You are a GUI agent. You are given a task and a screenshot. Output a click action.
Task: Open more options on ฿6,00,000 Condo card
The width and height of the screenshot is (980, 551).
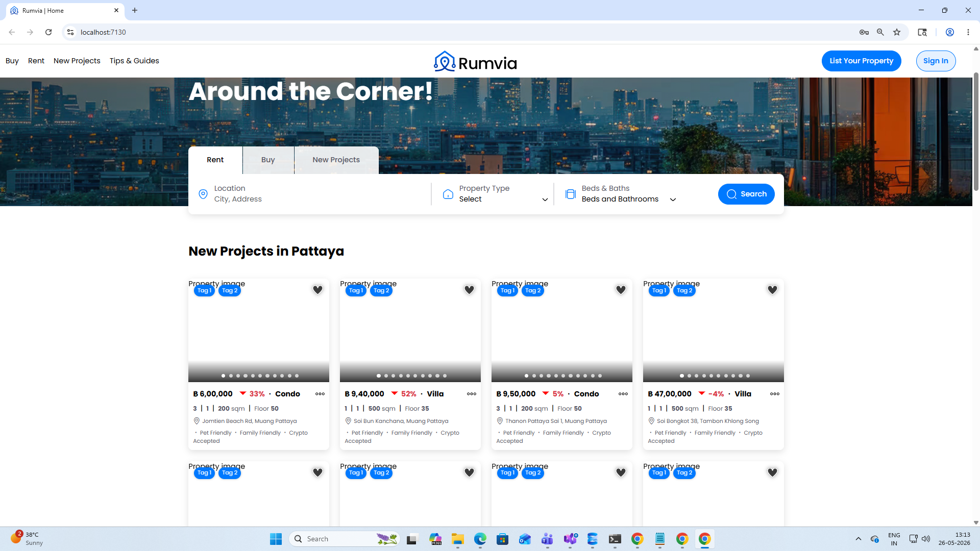pos(320,394)
